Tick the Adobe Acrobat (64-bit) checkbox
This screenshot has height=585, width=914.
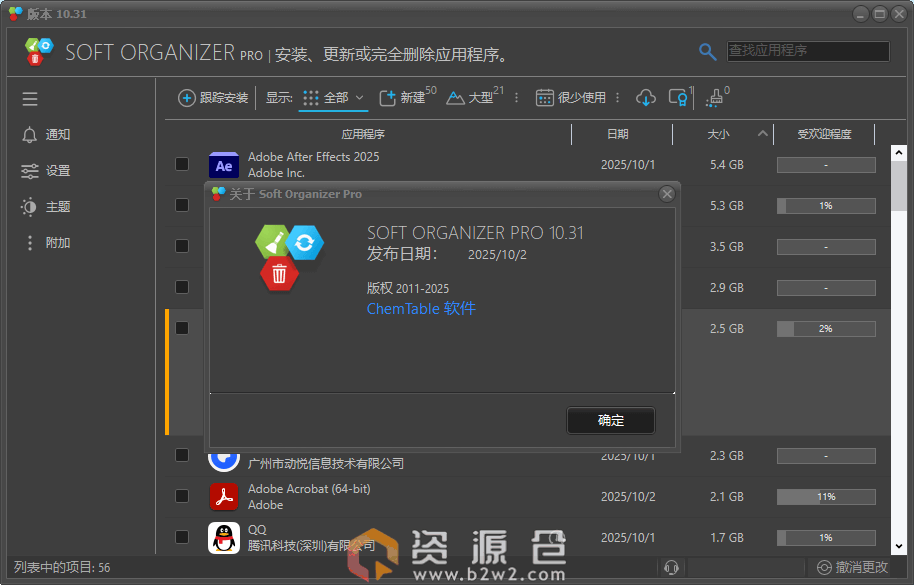(182, 496)
